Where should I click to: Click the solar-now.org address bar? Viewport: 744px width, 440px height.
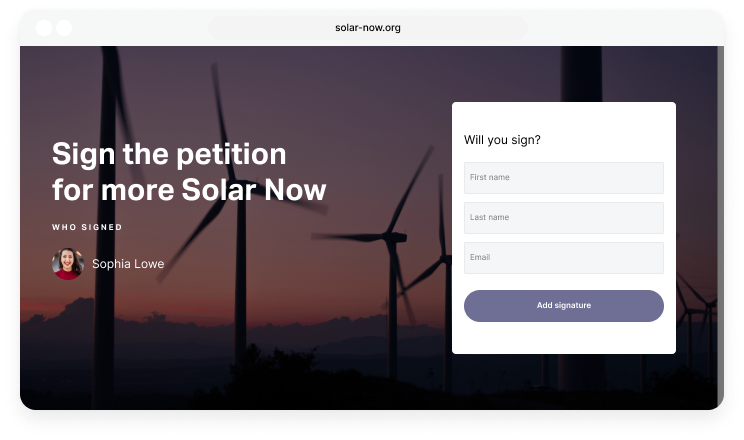pyautogui.click(x=368, y=28)
